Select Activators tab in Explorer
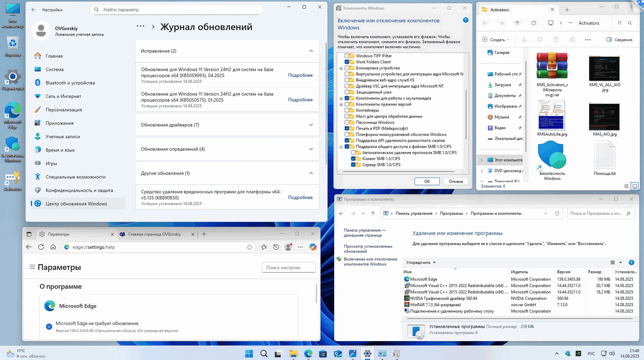This screenshot has width=644, height=360. click(517, 10)
